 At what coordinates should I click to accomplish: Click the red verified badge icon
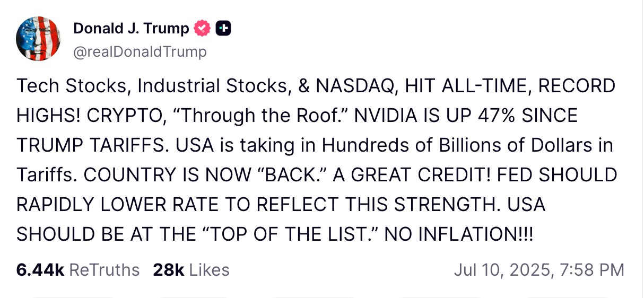[202, 28]
